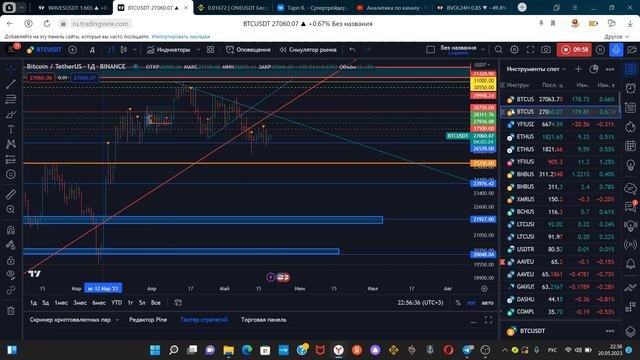This screenshot has height=360, width=640.
Task: Lock all drawing tools
Action: pos(11,260)
